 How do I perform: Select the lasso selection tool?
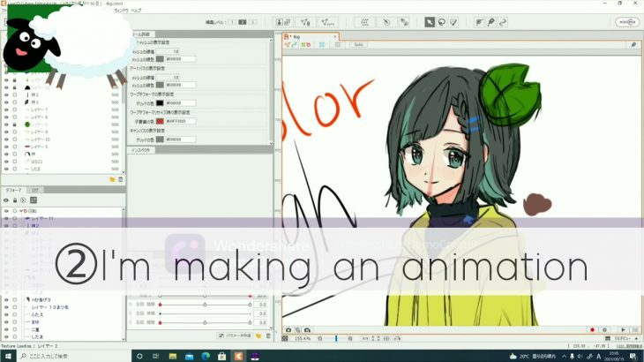point(441,22)
